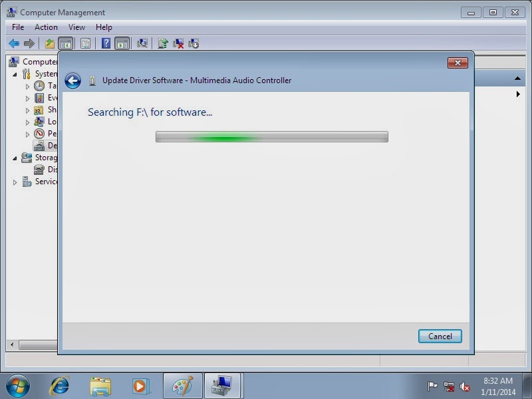532x399 pixels.
Task: Select Local Users and Groups icon
Action: coord(39,122)
